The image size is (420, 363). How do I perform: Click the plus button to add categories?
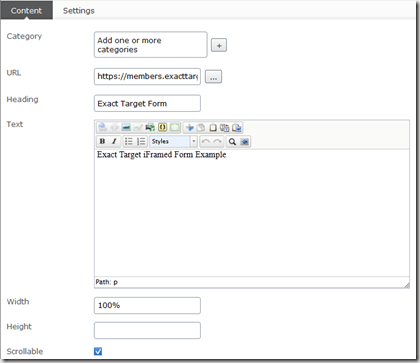click(x=219, y=45)
